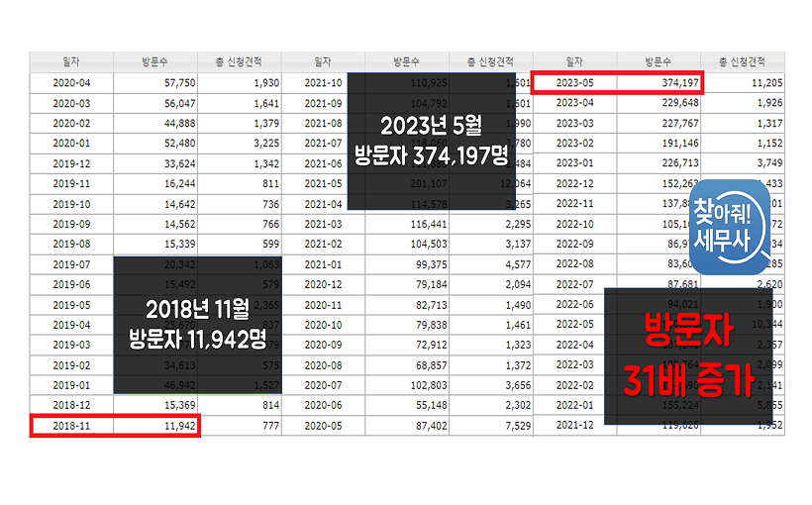Click the dark "2023년 5월 방문자 374,197명" overlay
812x505 pixels.
tap(433, 140)
